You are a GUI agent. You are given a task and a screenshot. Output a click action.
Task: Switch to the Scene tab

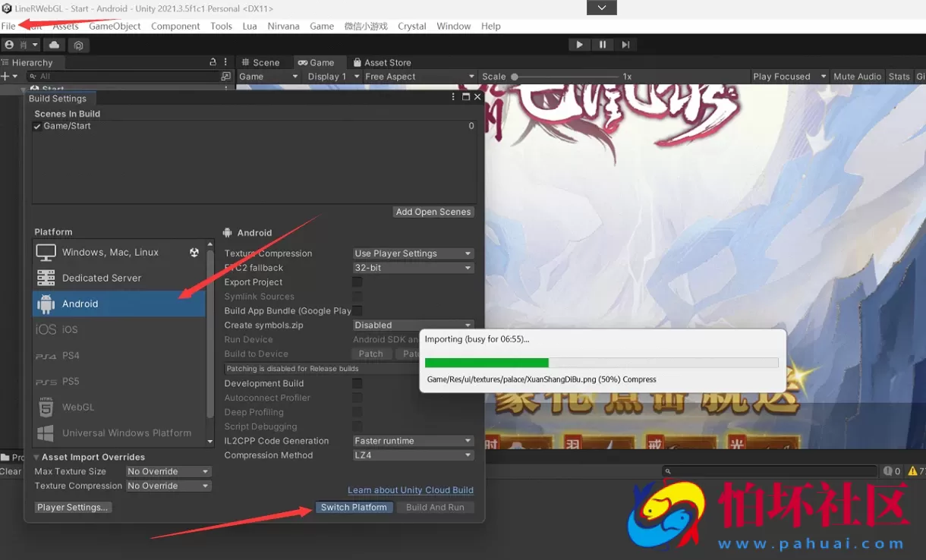click(260, 62)
